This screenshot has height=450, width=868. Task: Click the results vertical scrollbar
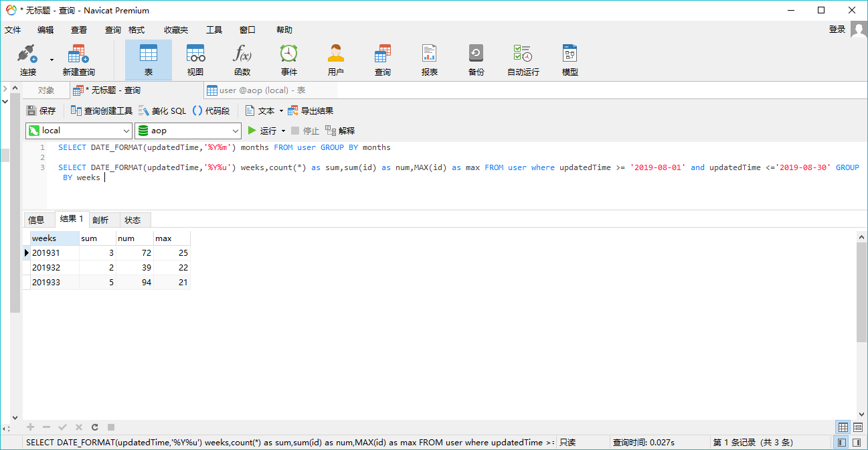click(x=862, y=292)
